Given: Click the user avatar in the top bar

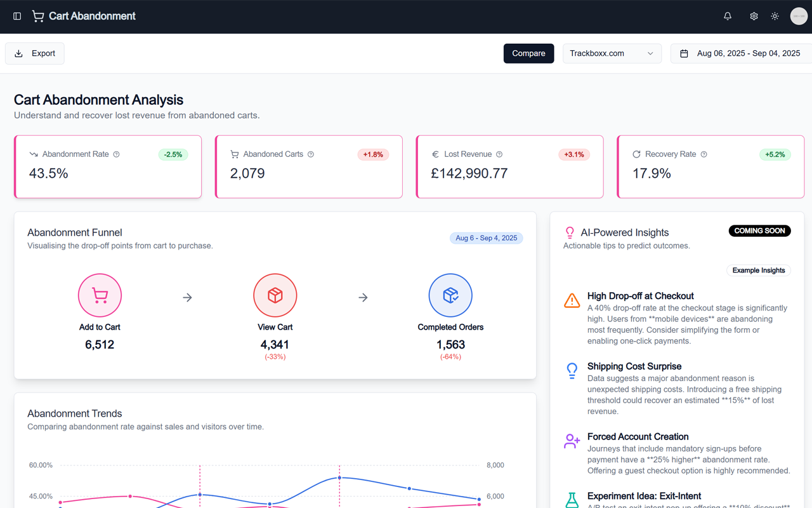Looking at the screenshot, I should pyautogui.click(x=799, y=16).
